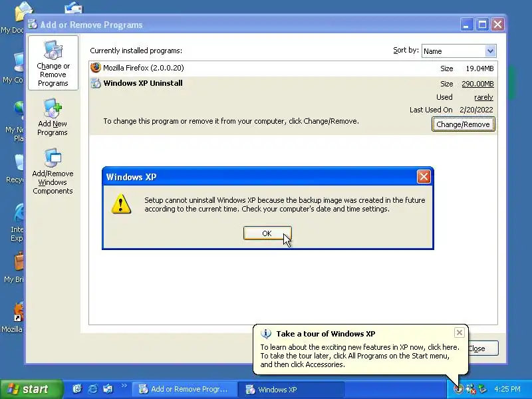Viewport: 532px width, 399px height.
Task: Click OK in the Windows XP error dialog
Action: pos(267,233)
